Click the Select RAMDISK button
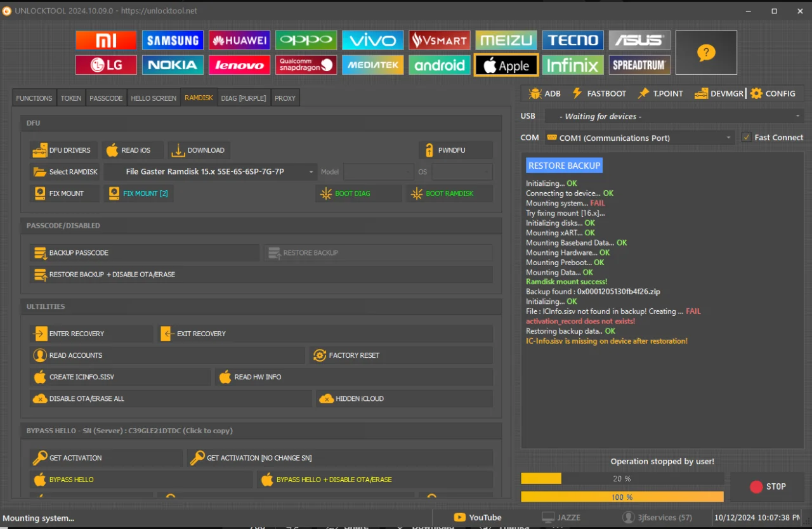This screenshot has width=812, height=529. [x=65, y=172]
